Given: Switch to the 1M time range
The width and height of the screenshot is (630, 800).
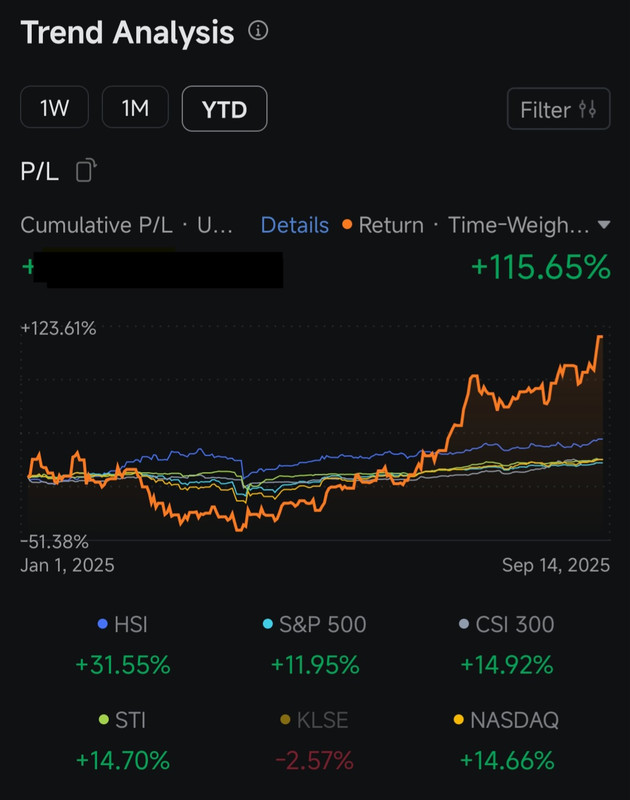Looking at the screenshot, I should pos(135,108).
